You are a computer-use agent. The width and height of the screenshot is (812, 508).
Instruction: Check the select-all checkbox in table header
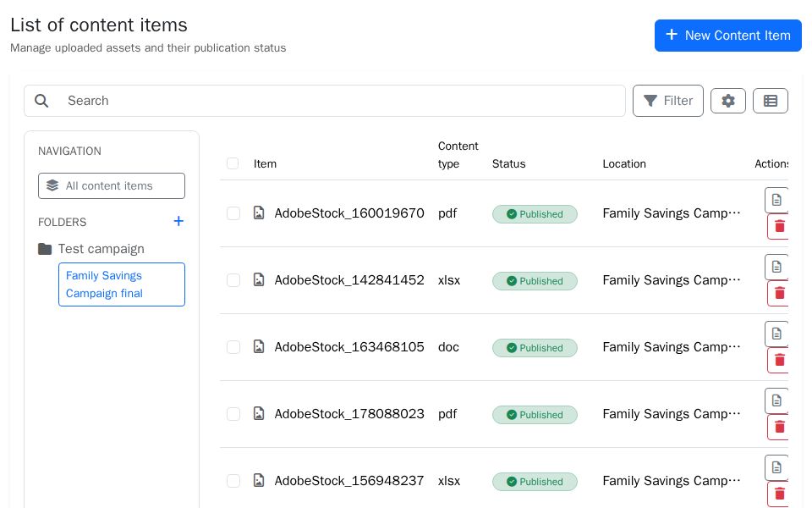click(x=233, y=163)
